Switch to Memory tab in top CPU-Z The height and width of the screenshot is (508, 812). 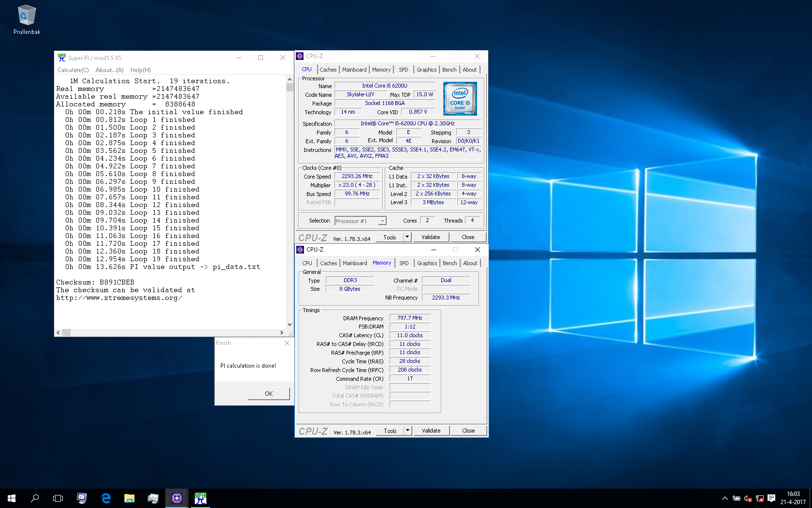coord(381,70)
